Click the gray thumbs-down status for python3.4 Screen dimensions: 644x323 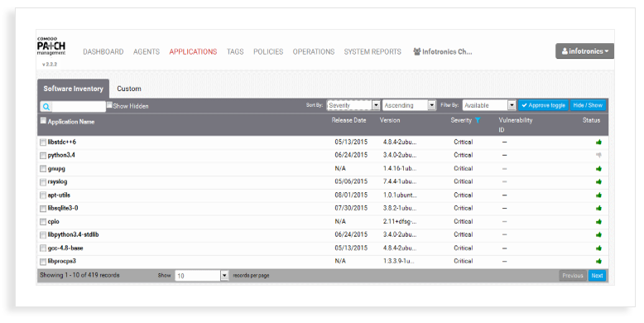tap(598, 156)
